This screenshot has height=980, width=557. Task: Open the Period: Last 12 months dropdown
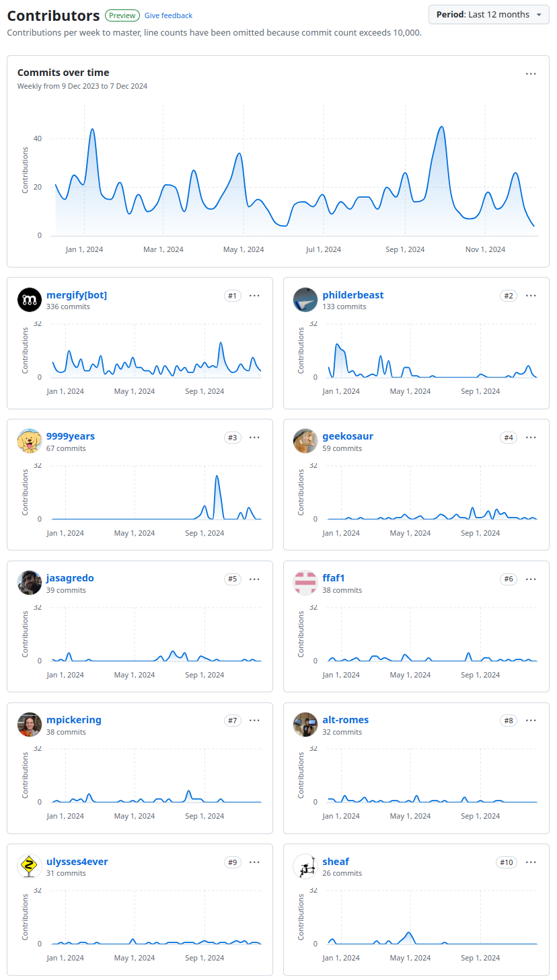tap(488, 14)
